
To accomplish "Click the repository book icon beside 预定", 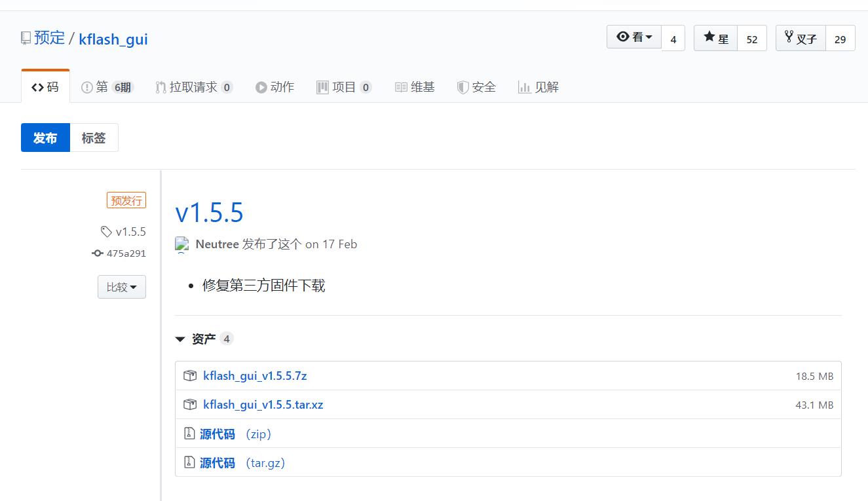I will point(26,38).
